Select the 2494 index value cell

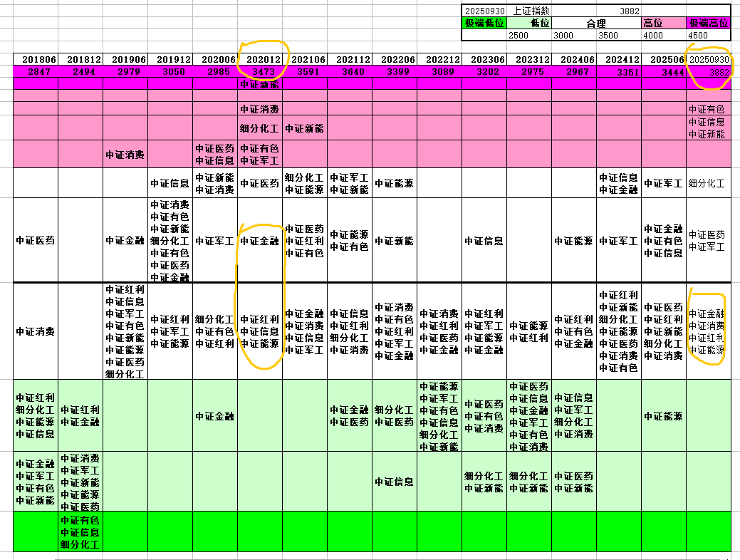(80, 72)
